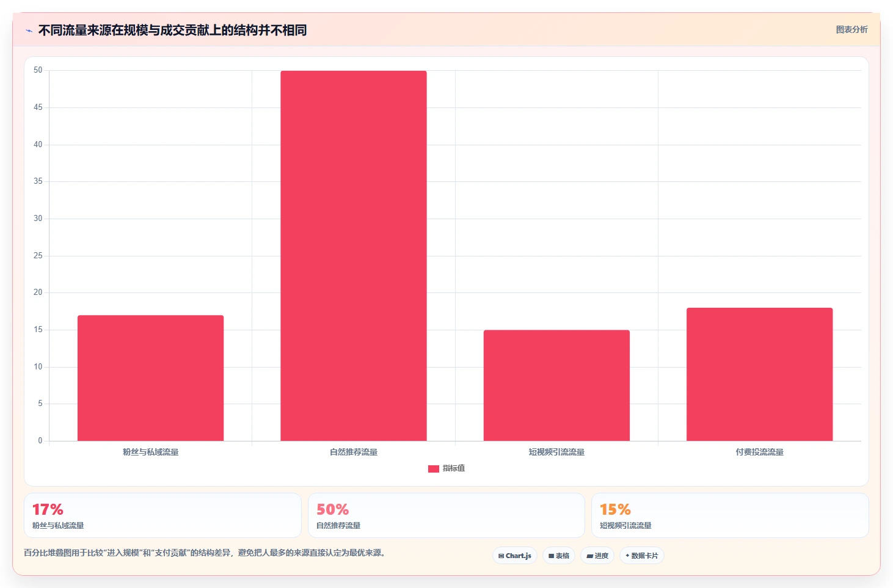Open the 50% 自然推荐流量 stat card
This screenshot has width=893, height=588.
[447, 515]
